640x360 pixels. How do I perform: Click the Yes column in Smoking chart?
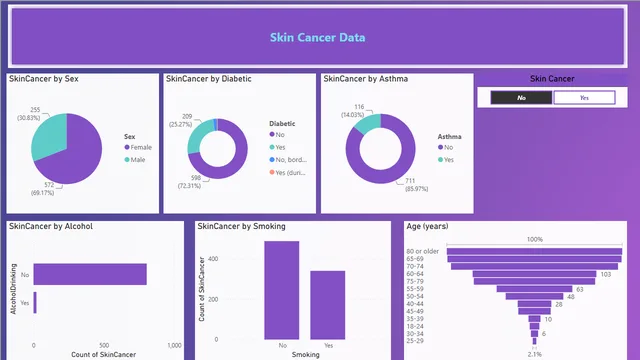[328, 305]
